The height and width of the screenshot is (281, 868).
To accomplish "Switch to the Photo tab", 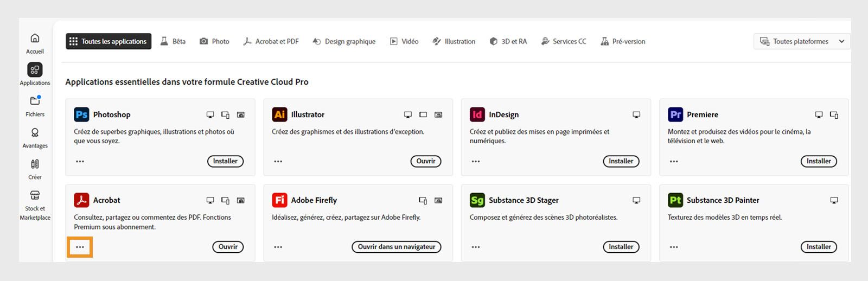I will [x=214, y=41].
